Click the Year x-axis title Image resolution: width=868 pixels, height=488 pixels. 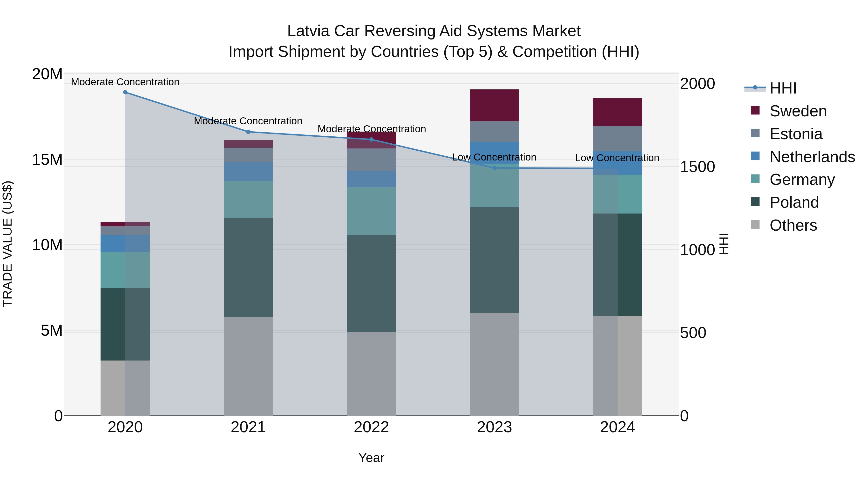(x=371, y=458)
